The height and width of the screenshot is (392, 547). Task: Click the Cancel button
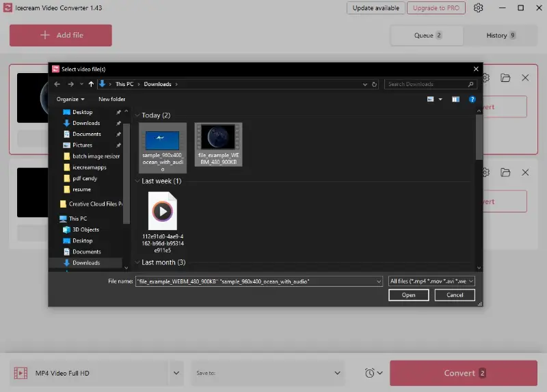coord(455,295)
